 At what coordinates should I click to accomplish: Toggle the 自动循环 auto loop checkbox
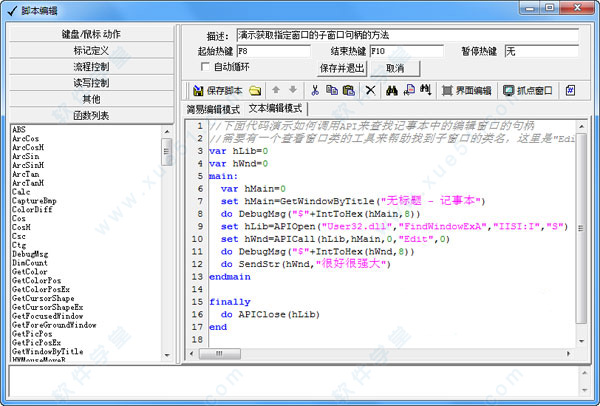(205, 67)
